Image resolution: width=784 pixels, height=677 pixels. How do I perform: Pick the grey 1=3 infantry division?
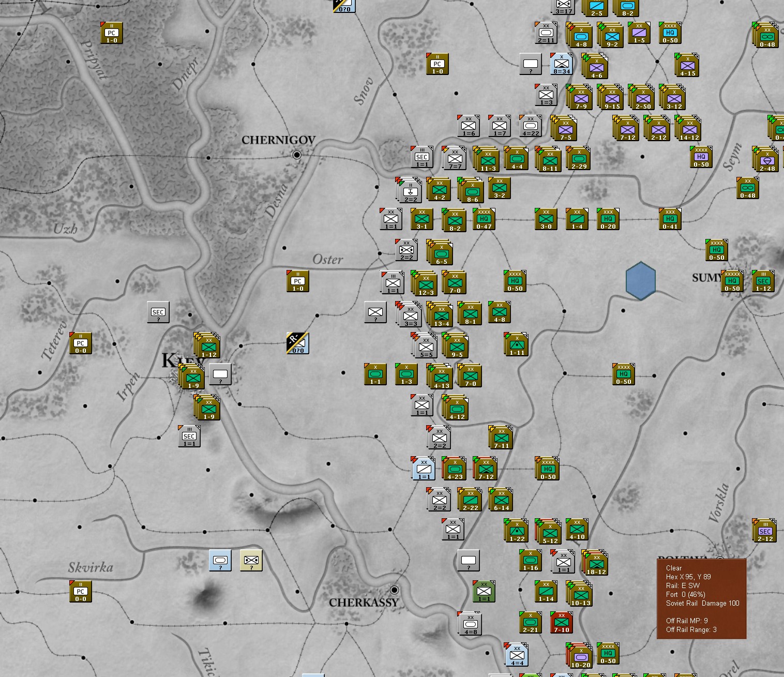(x=546, y=95)
